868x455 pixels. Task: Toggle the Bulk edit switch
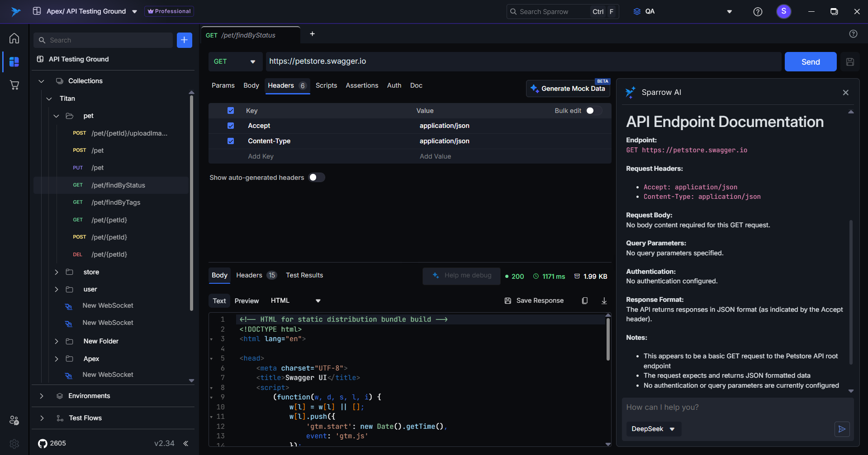593,111
